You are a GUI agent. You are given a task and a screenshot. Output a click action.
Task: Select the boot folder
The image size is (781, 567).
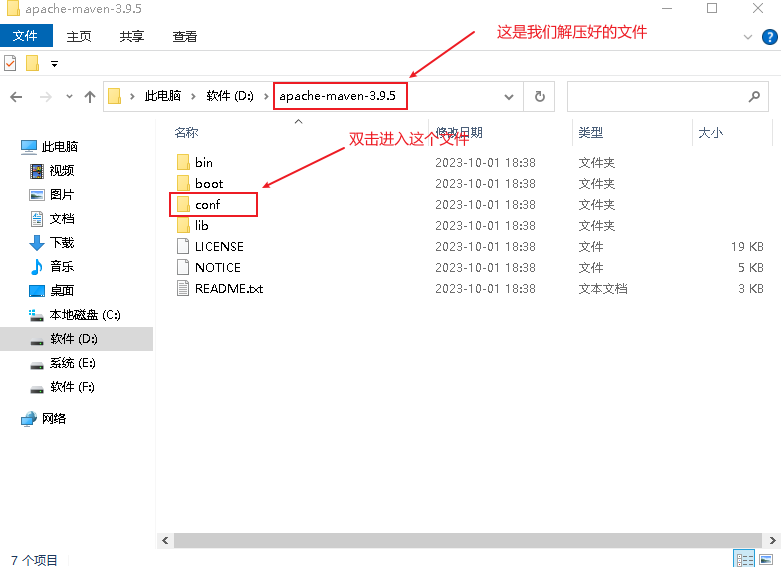[209, 183]
